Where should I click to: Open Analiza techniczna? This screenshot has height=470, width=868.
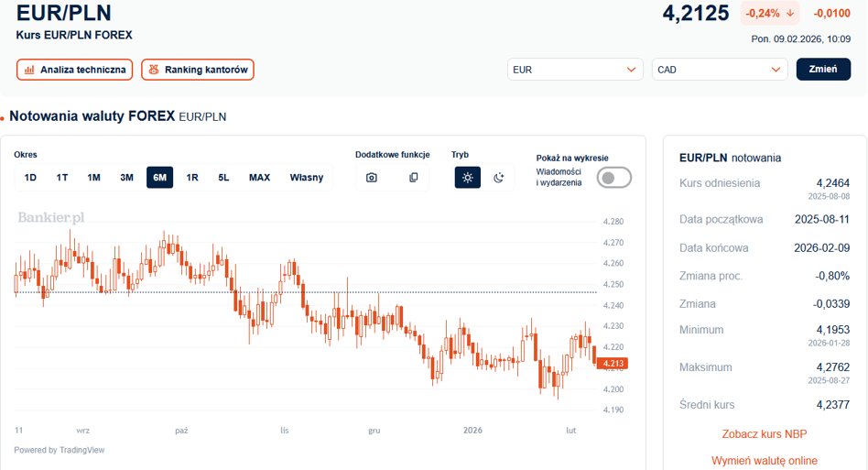[75, 70]
